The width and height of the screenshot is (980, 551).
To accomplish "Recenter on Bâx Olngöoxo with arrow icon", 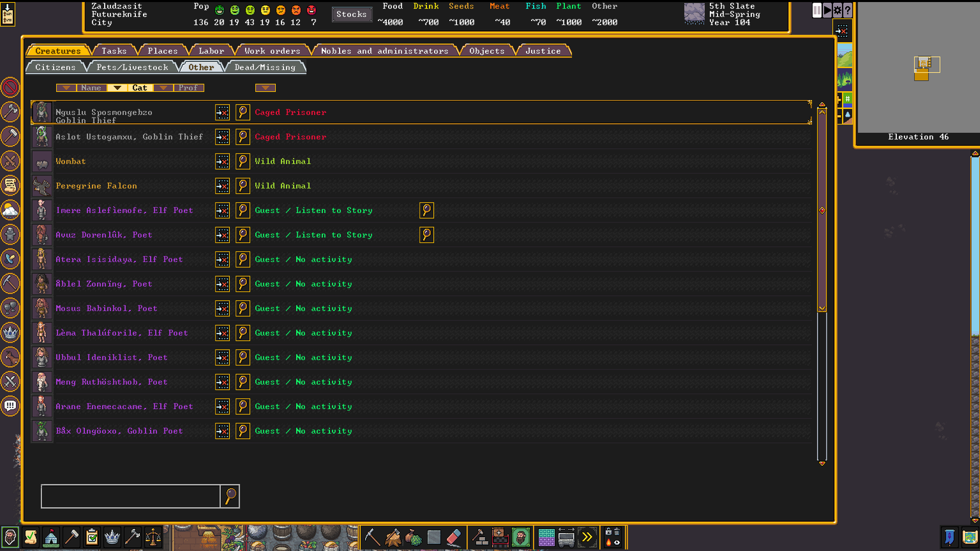I will coord(222,431).
